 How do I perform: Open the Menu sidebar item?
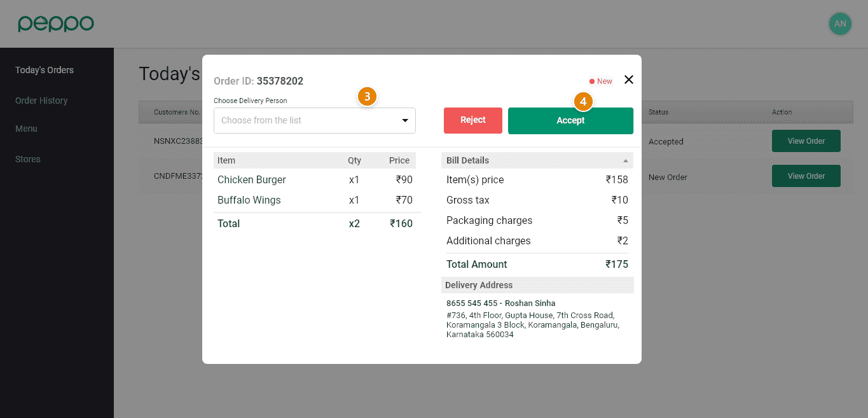(x=27, y=129)
